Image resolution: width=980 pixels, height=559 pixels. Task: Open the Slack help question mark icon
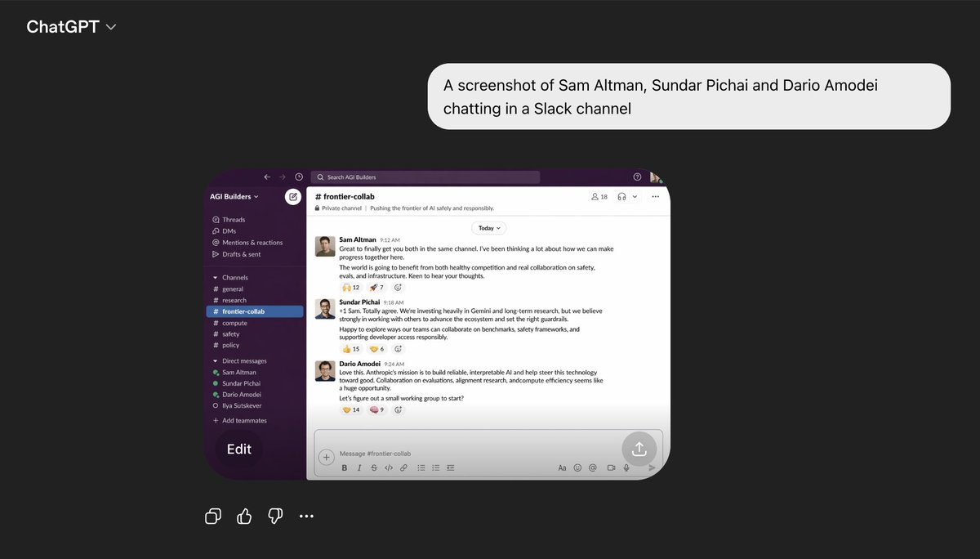pyautogui.click(x=638, y=177)
